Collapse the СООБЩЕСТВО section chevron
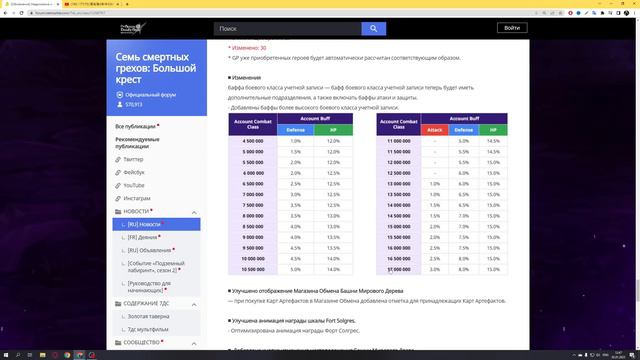This screenshot has height=360, width=640. coord(194,344)
